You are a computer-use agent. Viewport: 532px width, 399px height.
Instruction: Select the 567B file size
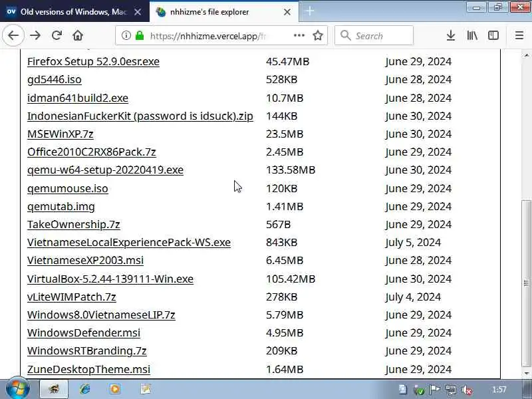pyautogui.click(x=278, y=225)
